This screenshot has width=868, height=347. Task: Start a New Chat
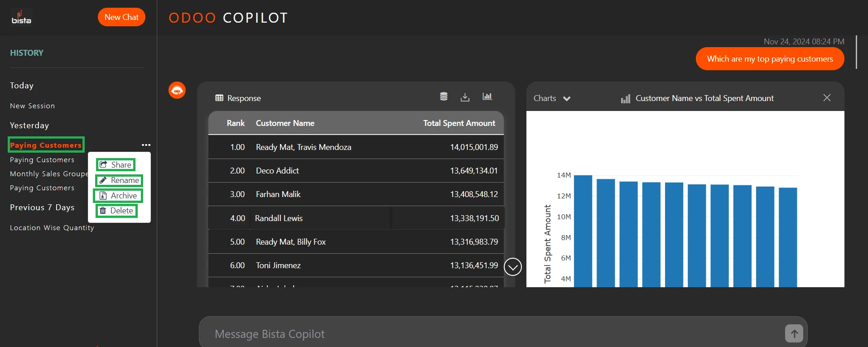coord(121,17)
